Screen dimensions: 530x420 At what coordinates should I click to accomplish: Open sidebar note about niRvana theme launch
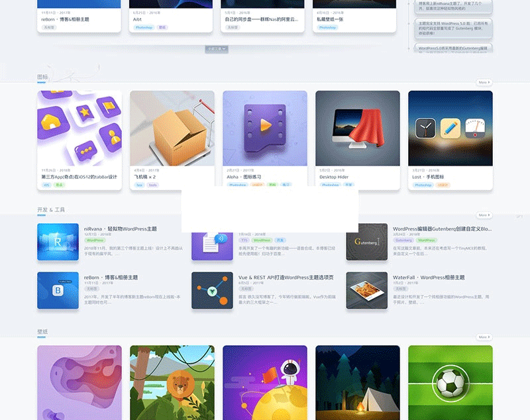453,6
